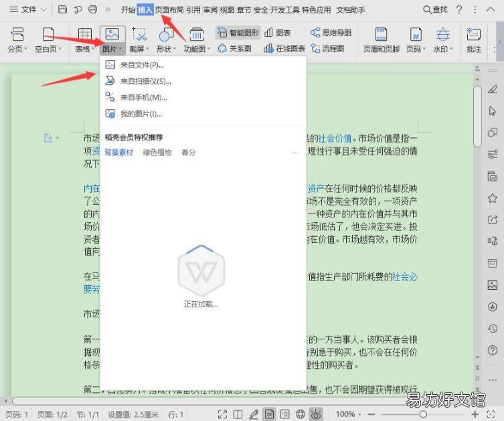
Task: Switch to the 引用 tab
Action: click(x=193, y=10)
